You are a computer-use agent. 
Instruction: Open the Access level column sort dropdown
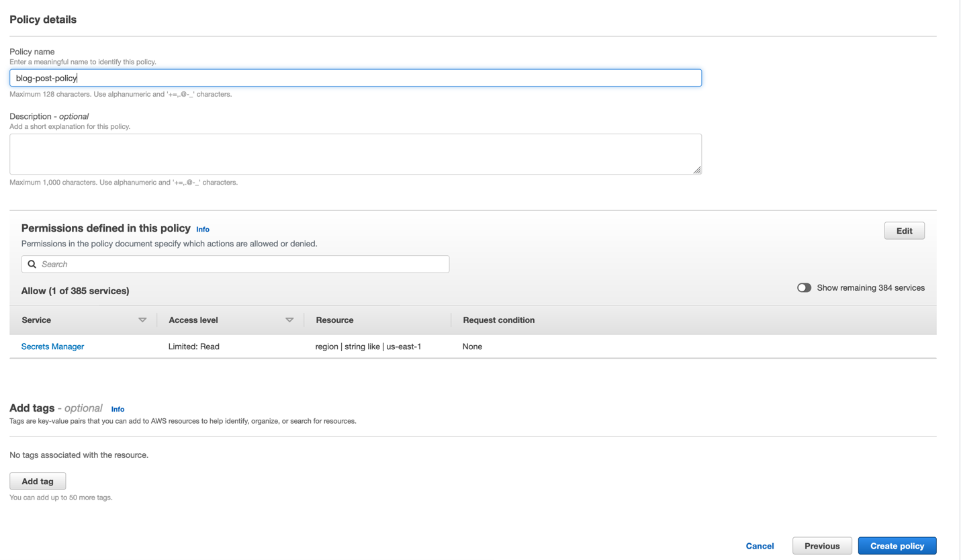tap(289, 320)
